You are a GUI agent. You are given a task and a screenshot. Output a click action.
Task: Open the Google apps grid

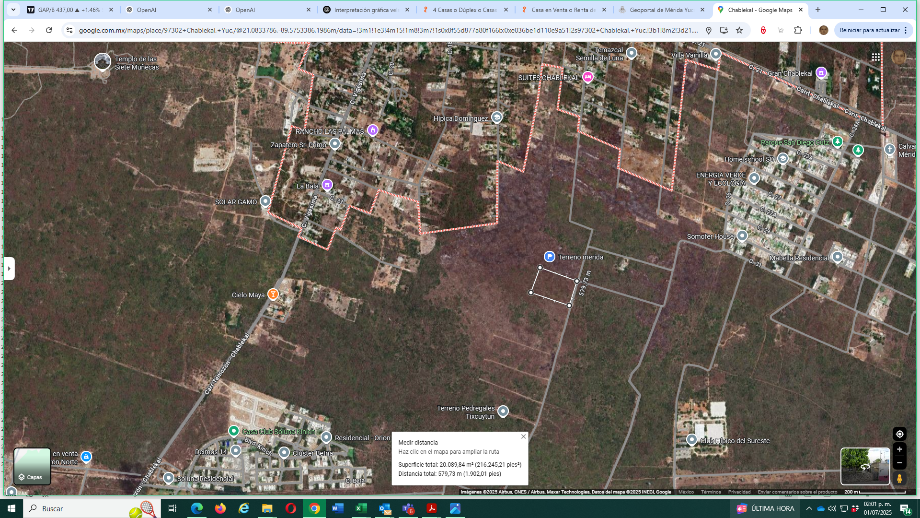coord(875,57)
